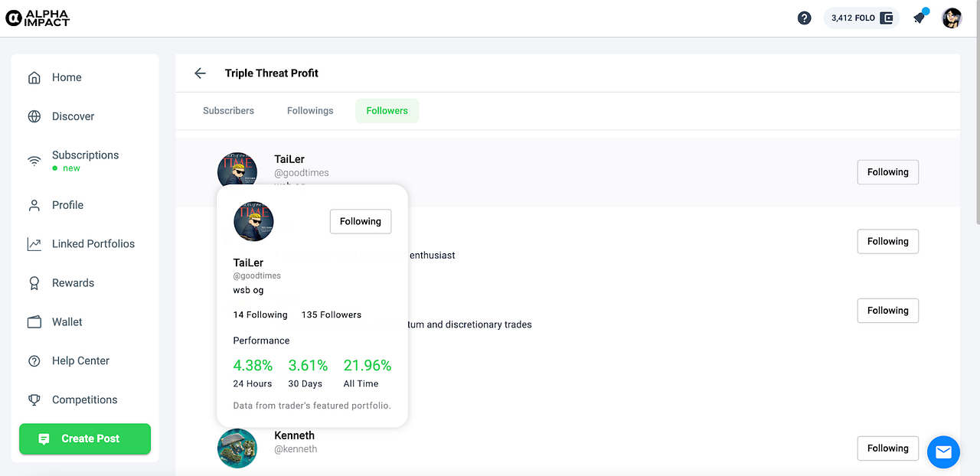Open the help question mark icon
This screenshot has height=476, width=980.
804,18
